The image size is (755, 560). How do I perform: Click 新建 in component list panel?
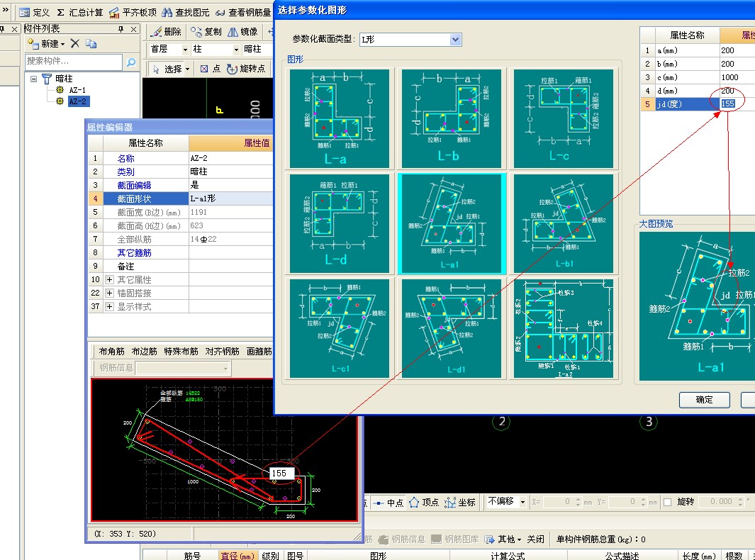point(46,44)
